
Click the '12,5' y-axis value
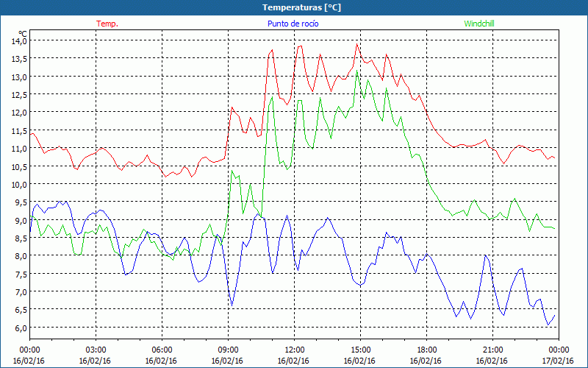click(20, 95)
